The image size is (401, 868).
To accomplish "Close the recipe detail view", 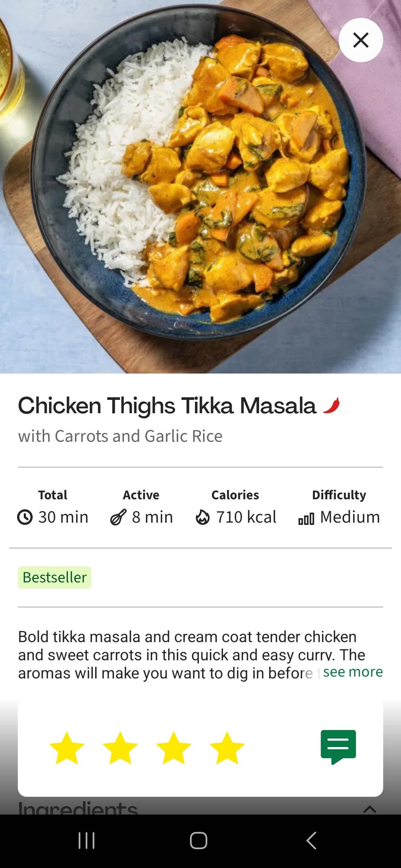I will [x=361, y=40].
